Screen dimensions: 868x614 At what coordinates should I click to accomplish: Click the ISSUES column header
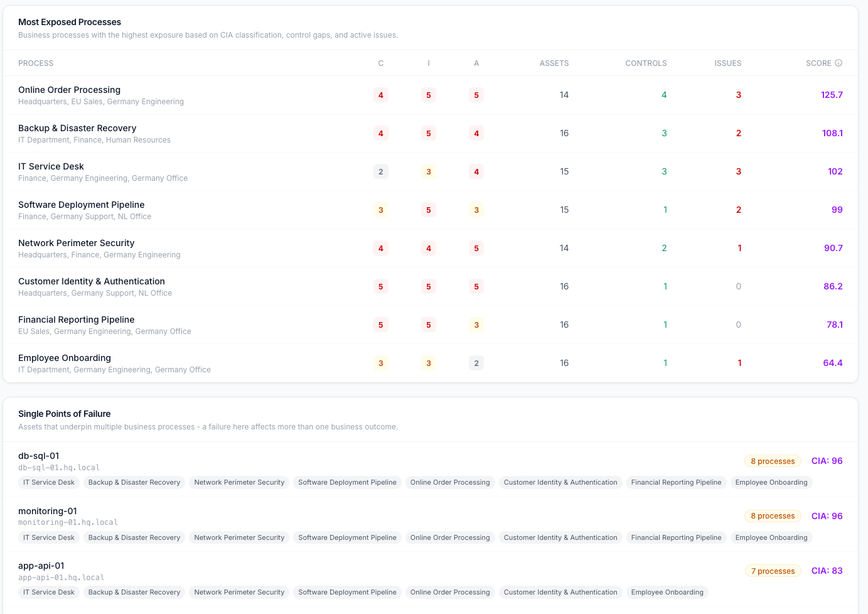pos(728,63)
